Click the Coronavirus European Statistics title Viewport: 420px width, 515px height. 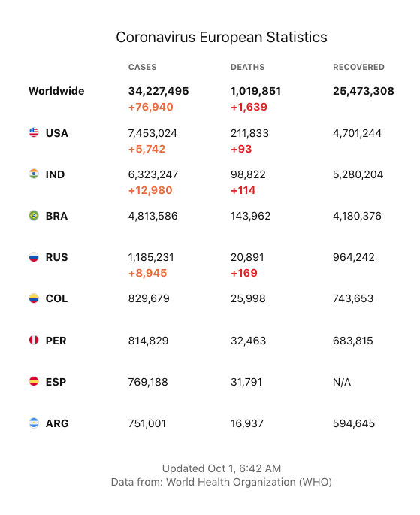[222, 37]
